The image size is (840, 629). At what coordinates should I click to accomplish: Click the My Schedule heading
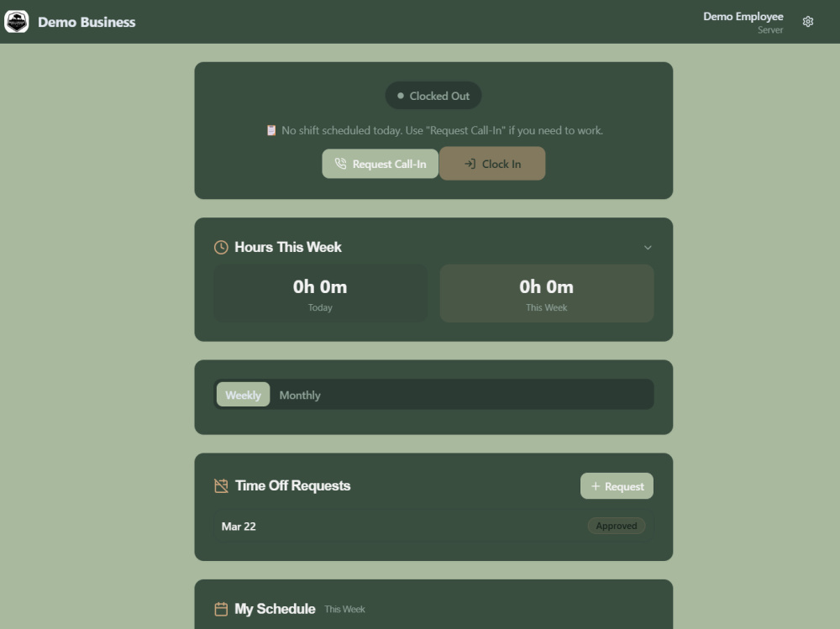[275, 609]
